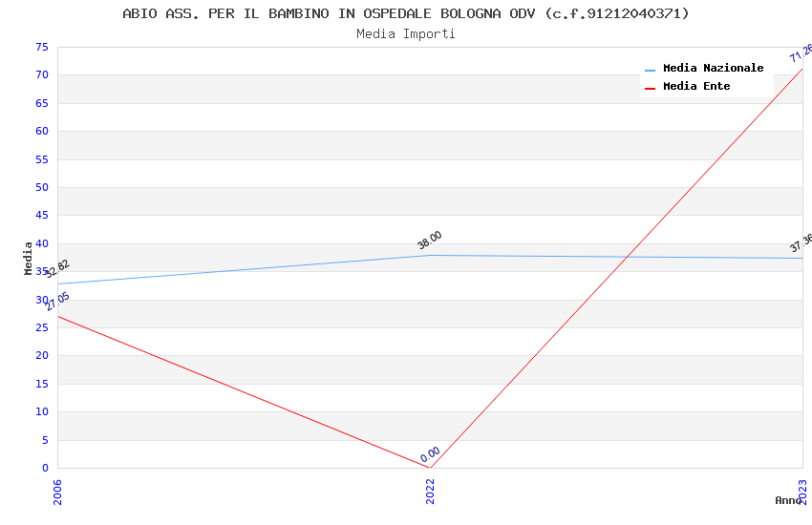812x525 pixels.
Task: Click the chart title with the ABIO Bologna name
Action: click(406, 13)
